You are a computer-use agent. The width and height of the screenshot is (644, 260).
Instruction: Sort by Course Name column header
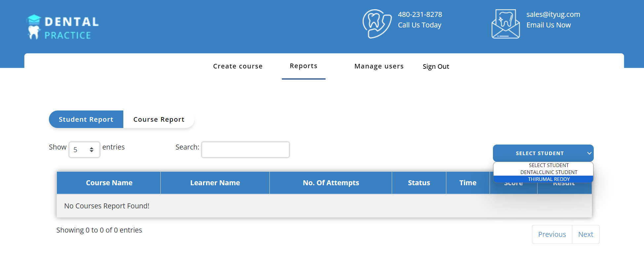[x=109, y=183]
